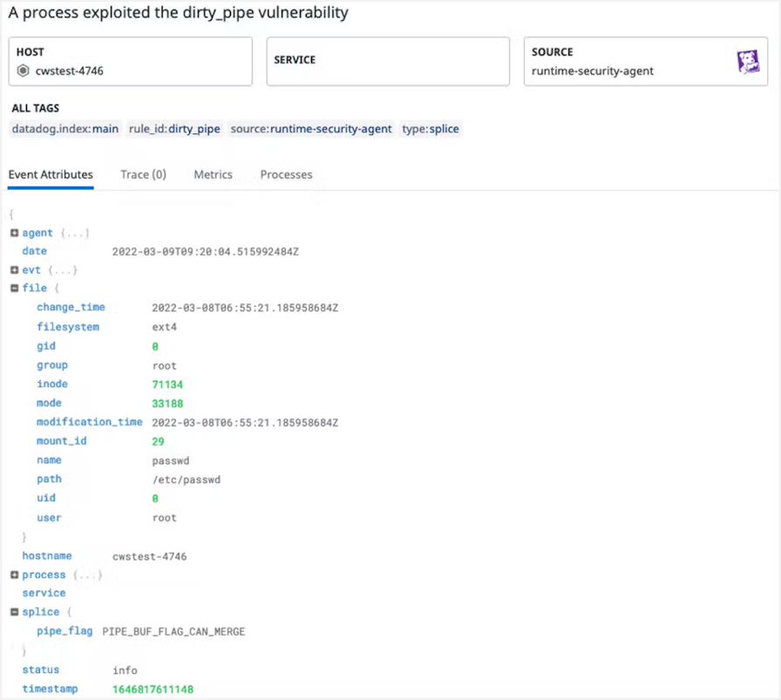
Task: Expand the evt attribute node
Action: pyautogui.click(x=14, y=269)
